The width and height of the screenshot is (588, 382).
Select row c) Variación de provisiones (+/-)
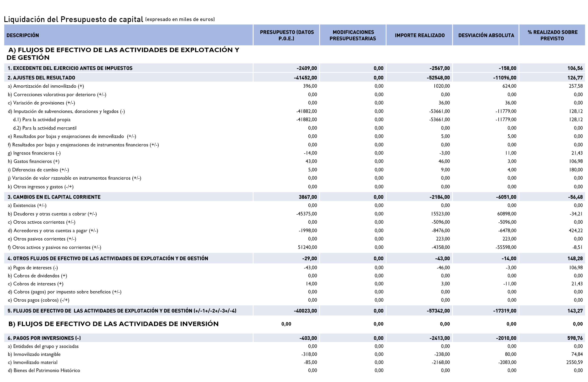294,103
